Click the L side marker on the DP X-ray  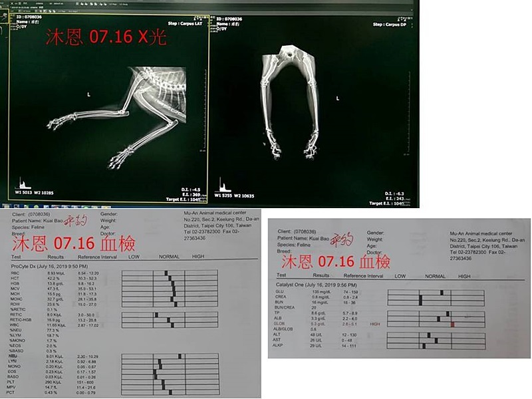pyautogui.click(x=338, y=98)
